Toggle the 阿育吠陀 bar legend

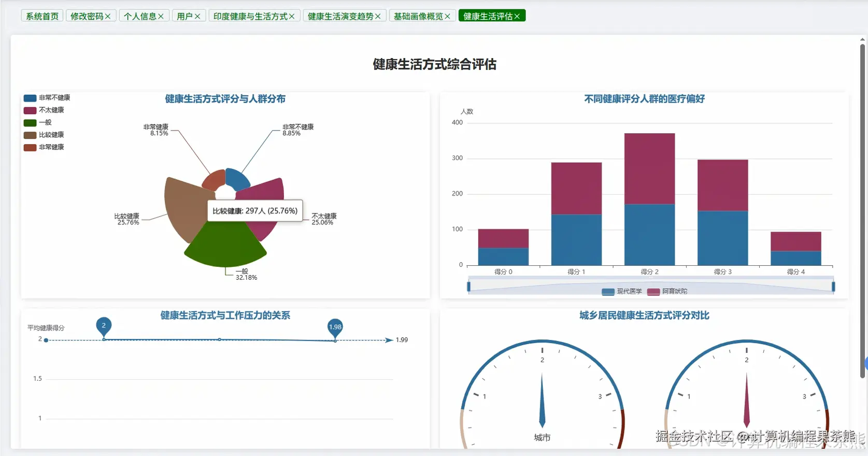coord(667,292)
